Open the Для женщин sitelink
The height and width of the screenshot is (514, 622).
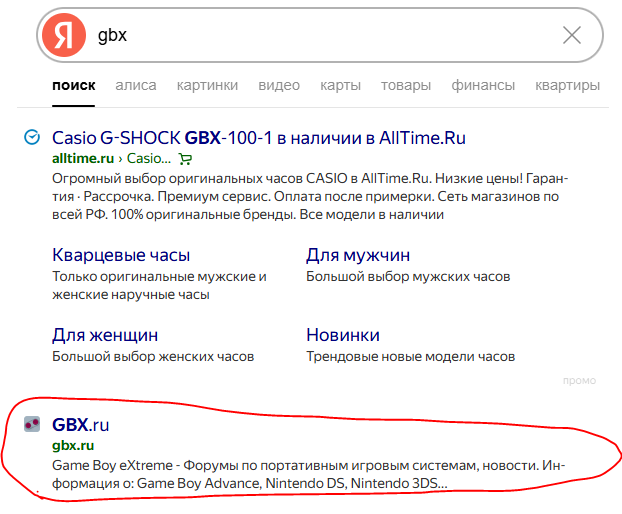pyautogui.click(x=105, y=335)
